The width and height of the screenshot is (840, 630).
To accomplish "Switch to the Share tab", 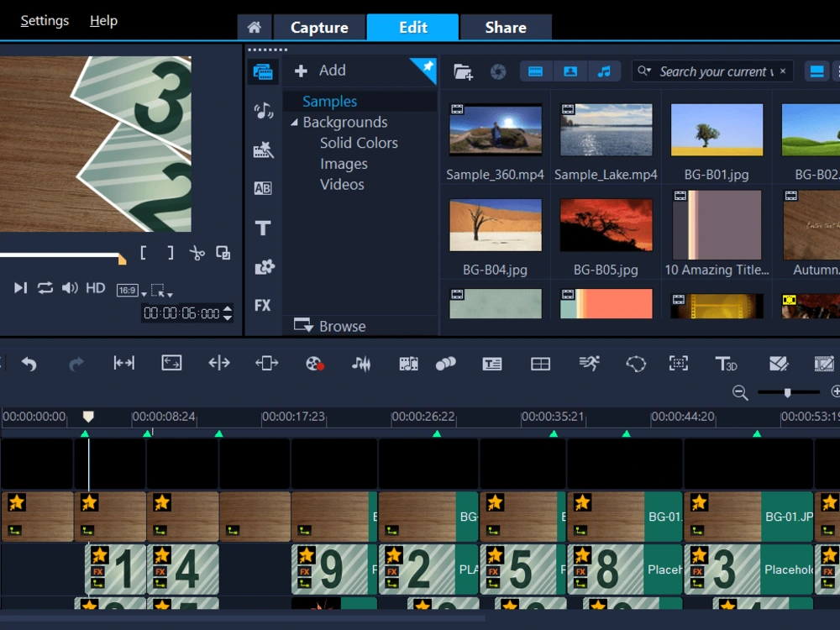I will (506, 28).
